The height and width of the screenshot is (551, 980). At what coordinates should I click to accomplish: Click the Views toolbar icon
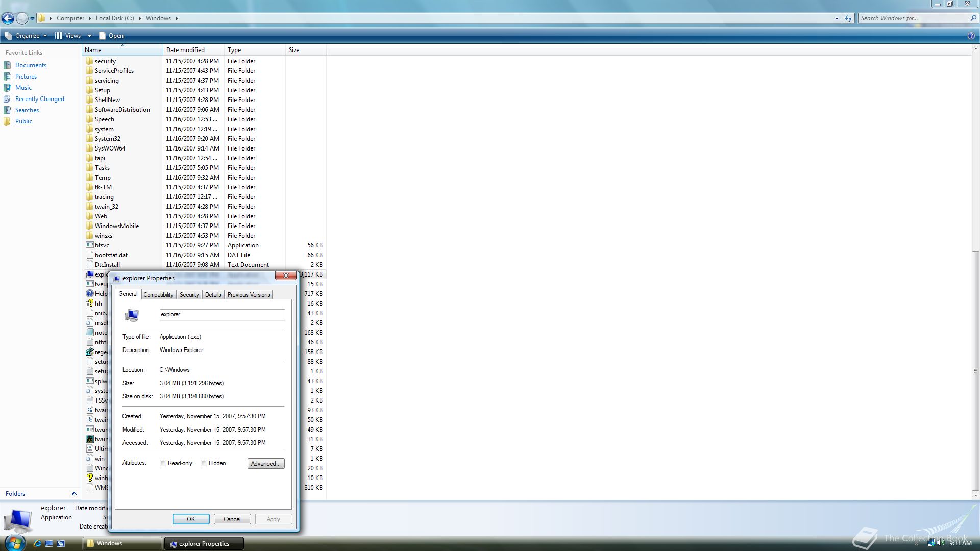[x=59, y=36]
